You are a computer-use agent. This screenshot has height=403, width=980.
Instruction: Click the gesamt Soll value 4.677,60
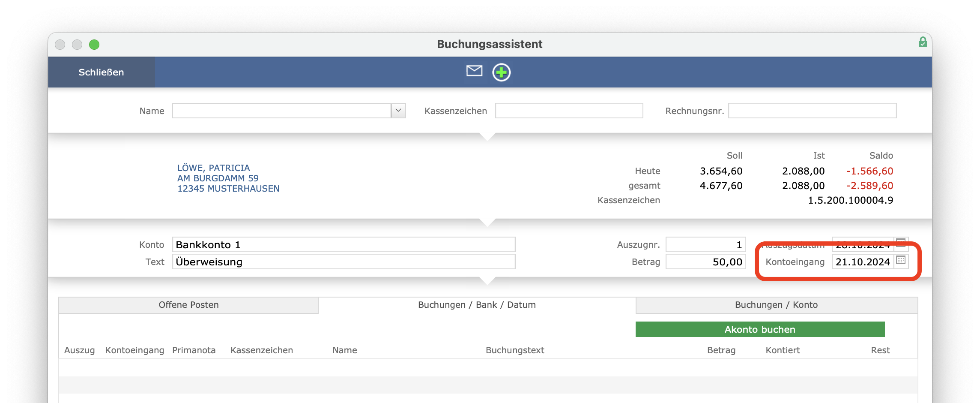point(721,186)
